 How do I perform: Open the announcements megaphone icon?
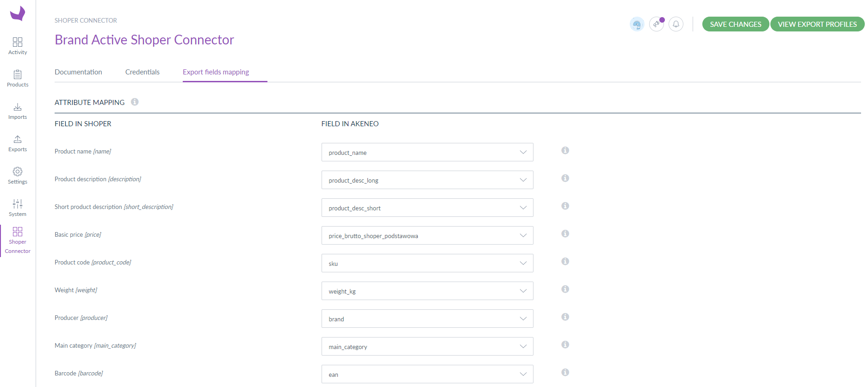pyautogui.click(x=656, y=24)
